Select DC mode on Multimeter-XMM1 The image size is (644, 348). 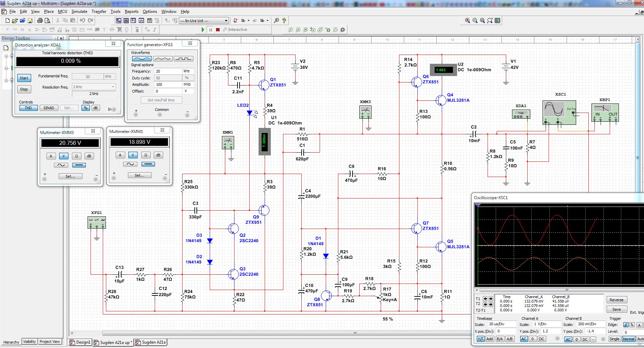[148, 164]
